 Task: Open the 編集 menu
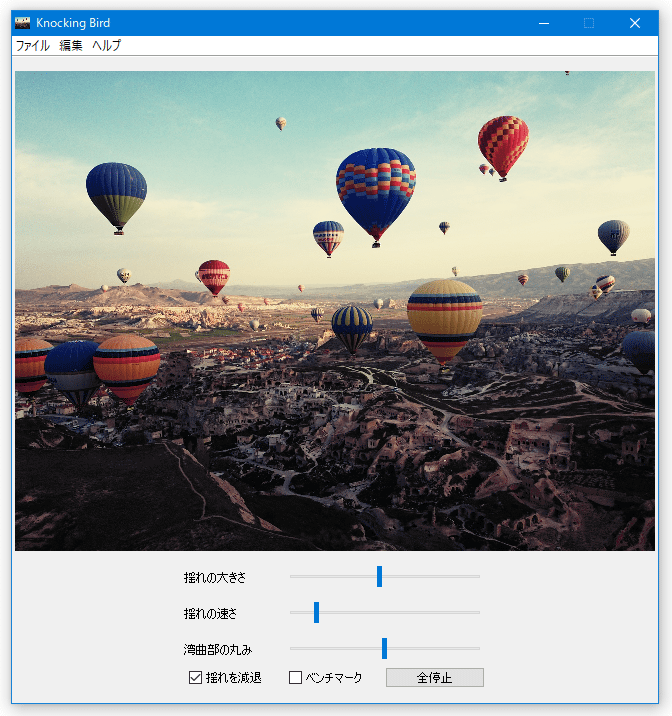pos(71,46)
